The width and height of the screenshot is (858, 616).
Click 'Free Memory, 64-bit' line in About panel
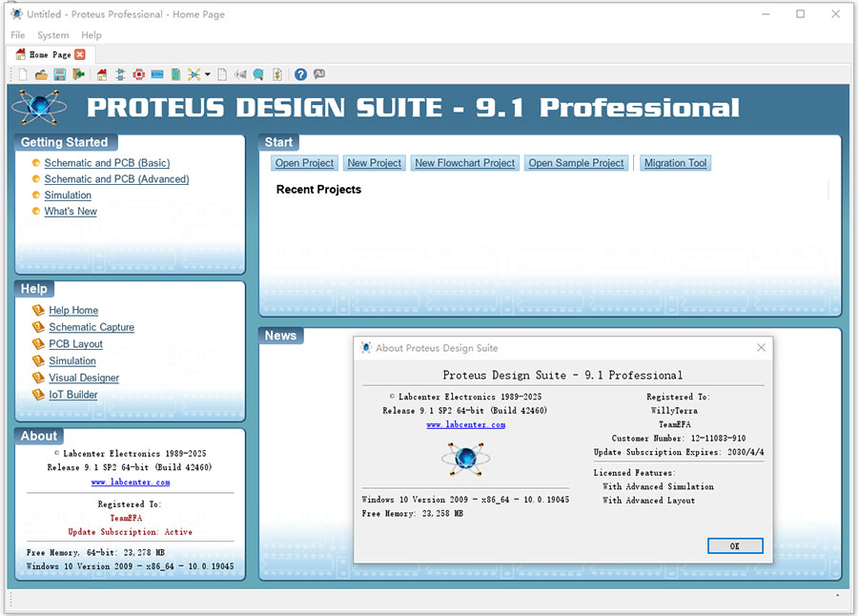pyautogui.click(x=95, y=552)
